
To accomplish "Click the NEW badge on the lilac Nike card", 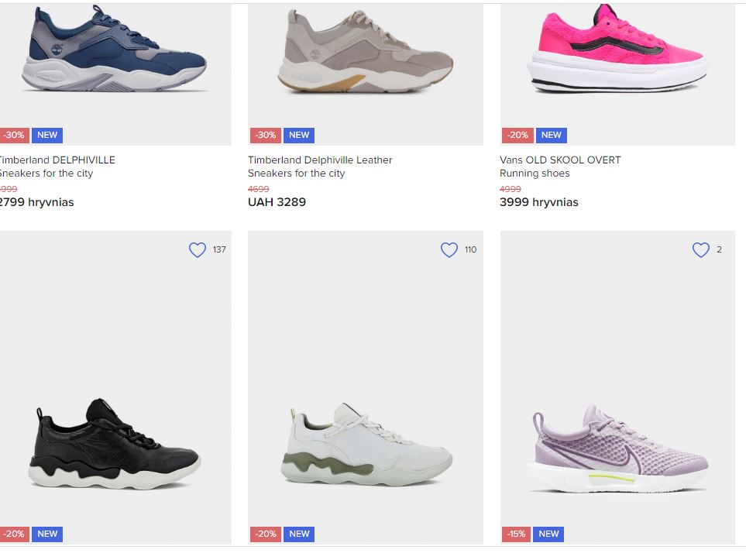I will coord(548,534).
